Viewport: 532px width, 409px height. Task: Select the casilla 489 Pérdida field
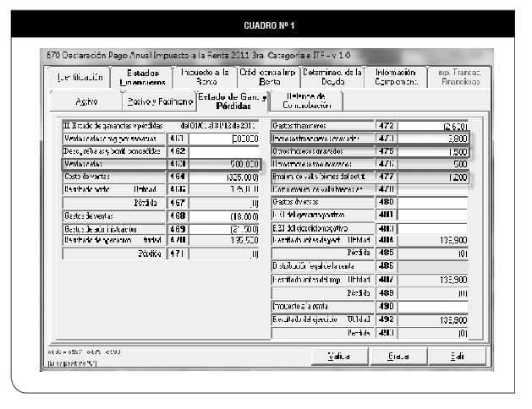(x=432, y=293)
